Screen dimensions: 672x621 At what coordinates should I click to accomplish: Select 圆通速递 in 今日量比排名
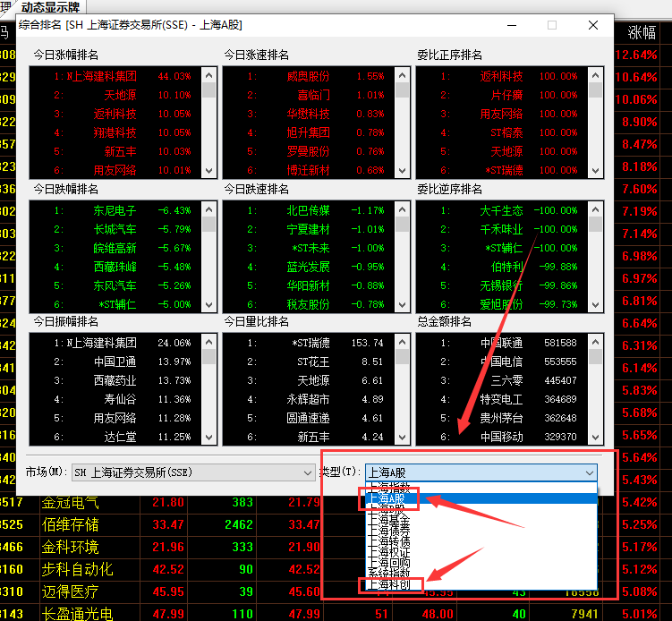[x=309, y=418]
